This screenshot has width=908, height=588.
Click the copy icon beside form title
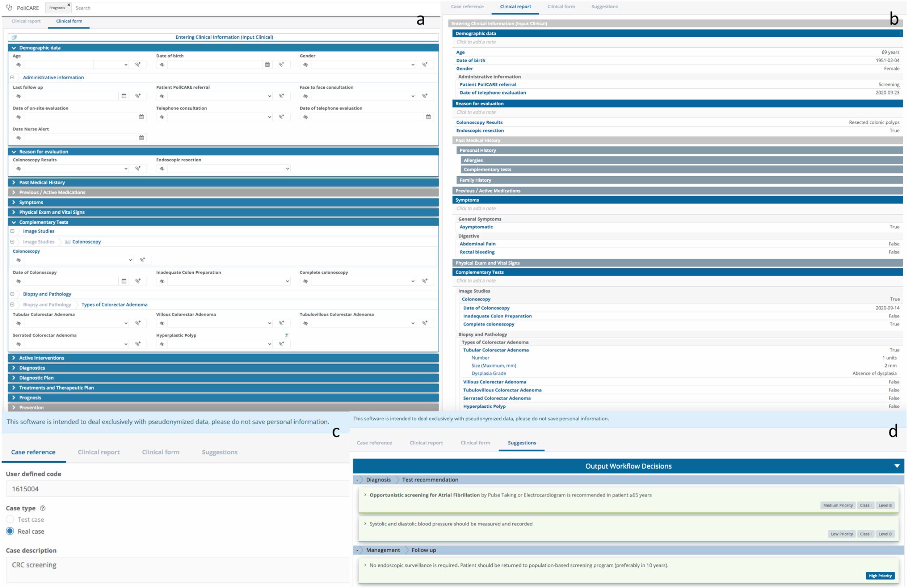tap(14, 37)
